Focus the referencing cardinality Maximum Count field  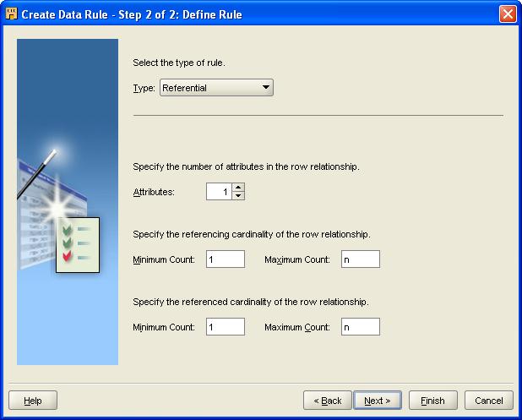tap(361, 259)
